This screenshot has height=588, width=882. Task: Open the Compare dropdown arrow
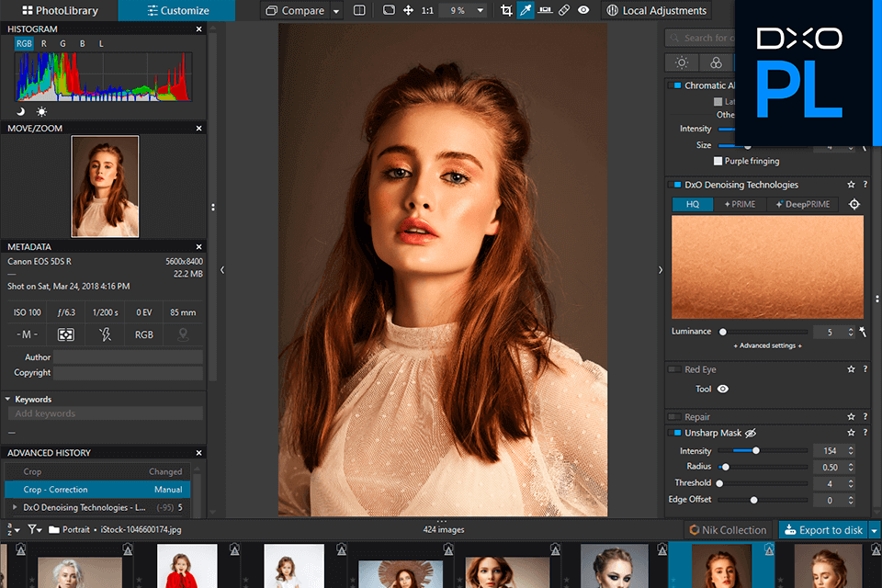(336, 11)
